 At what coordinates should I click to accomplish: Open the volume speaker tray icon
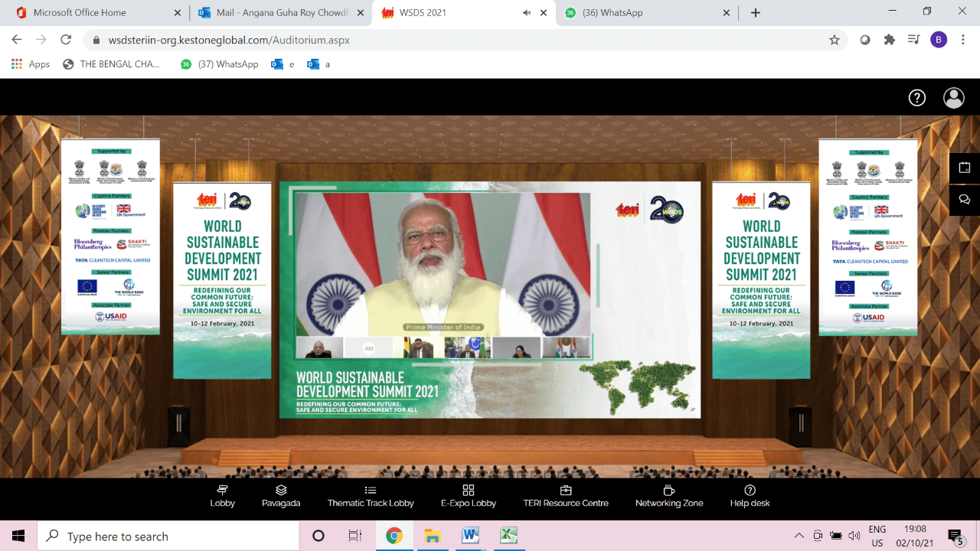click(854, 536)
